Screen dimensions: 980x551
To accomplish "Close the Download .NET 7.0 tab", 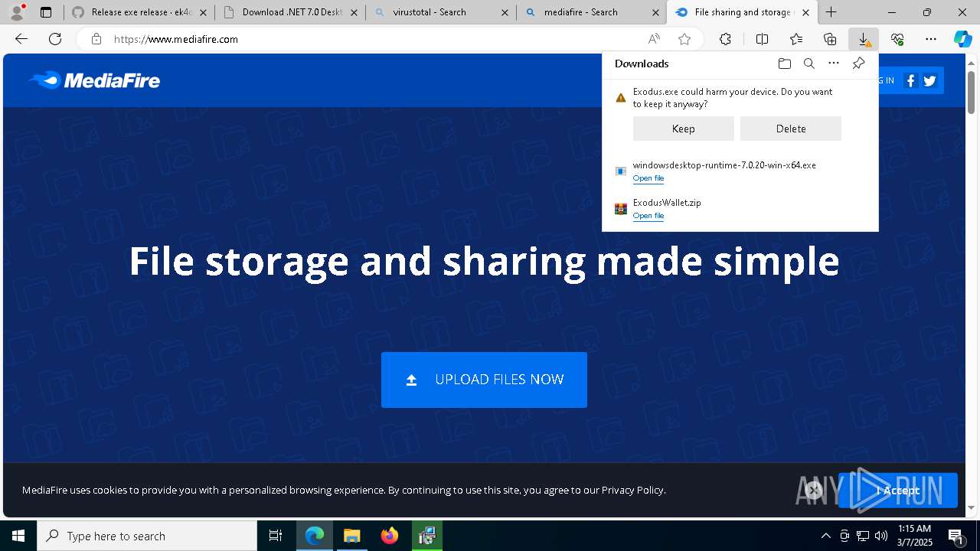I will (354, 12).
